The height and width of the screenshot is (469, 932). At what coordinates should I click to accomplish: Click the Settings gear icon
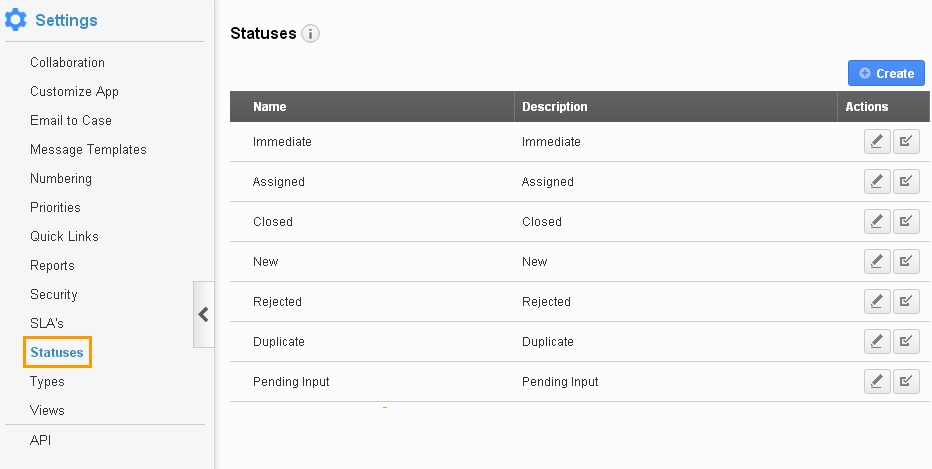coord(15,20)
